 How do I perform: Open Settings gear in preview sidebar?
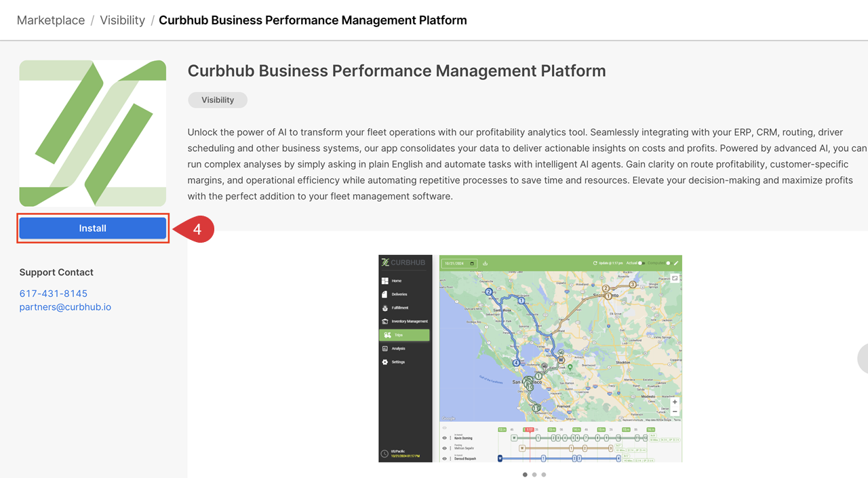tap(384, 362)
